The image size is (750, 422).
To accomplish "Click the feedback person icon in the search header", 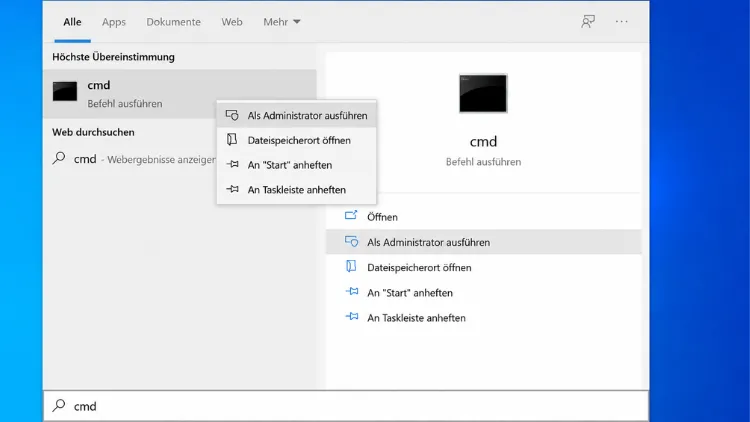I will tap(588, 22).
